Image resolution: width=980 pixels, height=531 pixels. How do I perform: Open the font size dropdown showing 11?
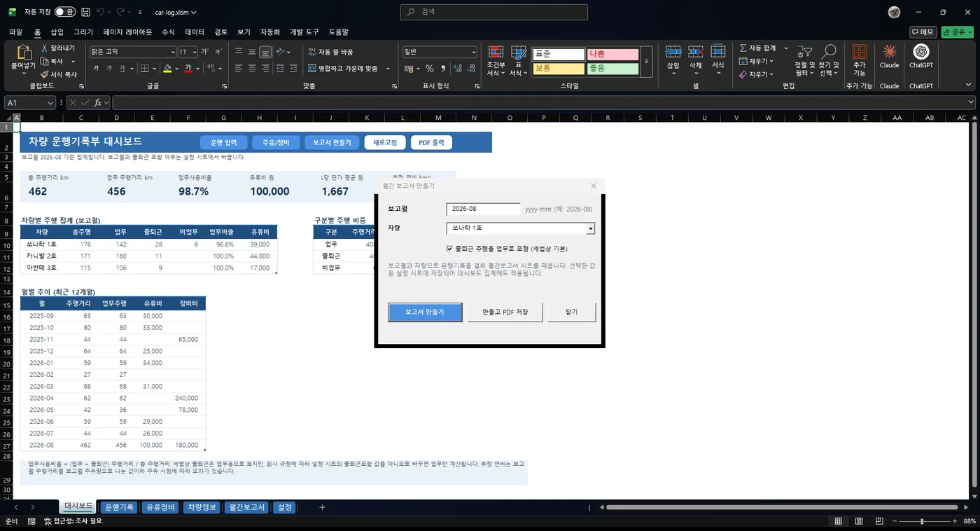coord(194,52)
